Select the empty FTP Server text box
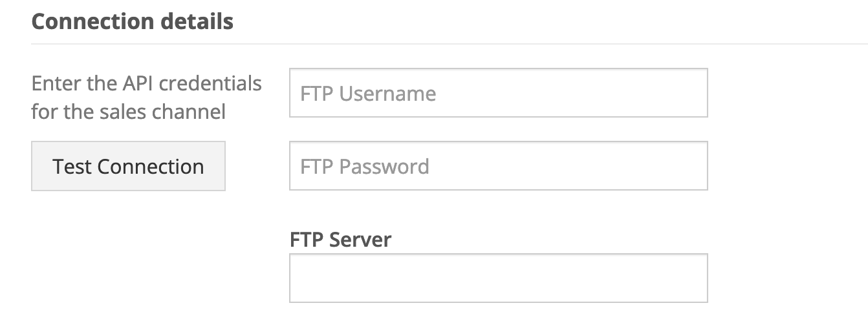 [498, 278]
